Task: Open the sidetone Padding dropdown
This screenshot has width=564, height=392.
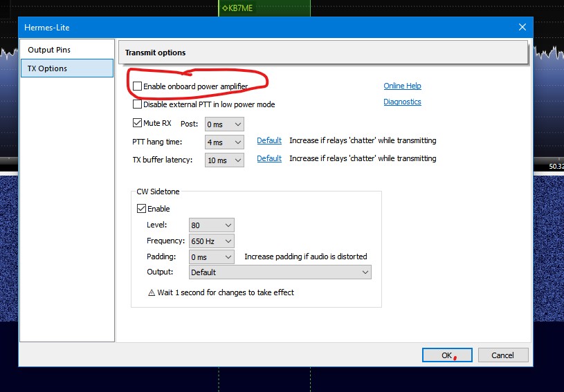Action: (212, 257)
